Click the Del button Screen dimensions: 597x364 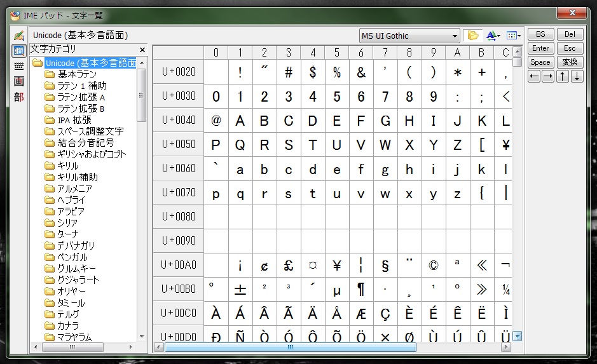point(570,34)
